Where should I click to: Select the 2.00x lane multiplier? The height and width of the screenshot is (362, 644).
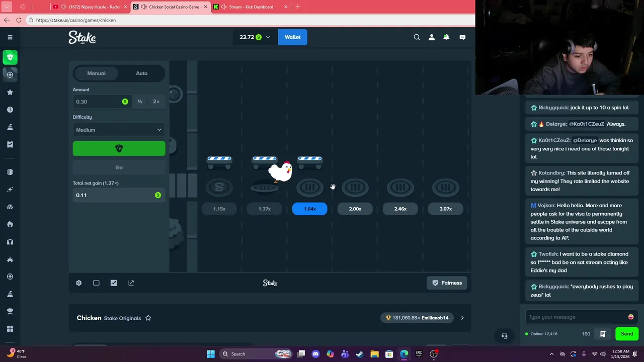355,209
